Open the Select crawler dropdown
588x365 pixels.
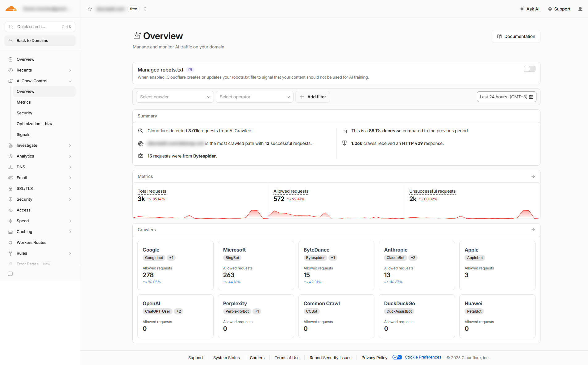(x=175, y=97)
